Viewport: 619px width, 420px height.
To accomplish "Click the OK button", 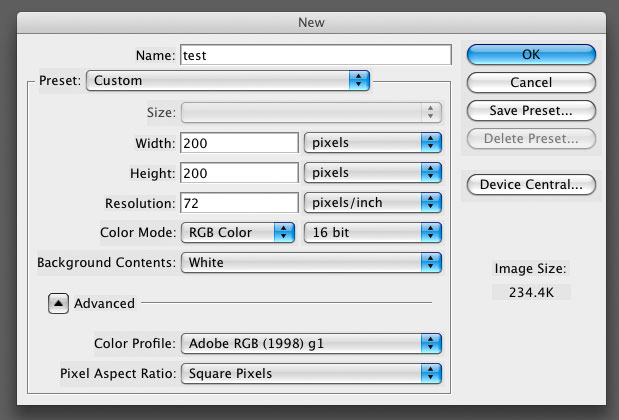I will (x=530, y=55).
